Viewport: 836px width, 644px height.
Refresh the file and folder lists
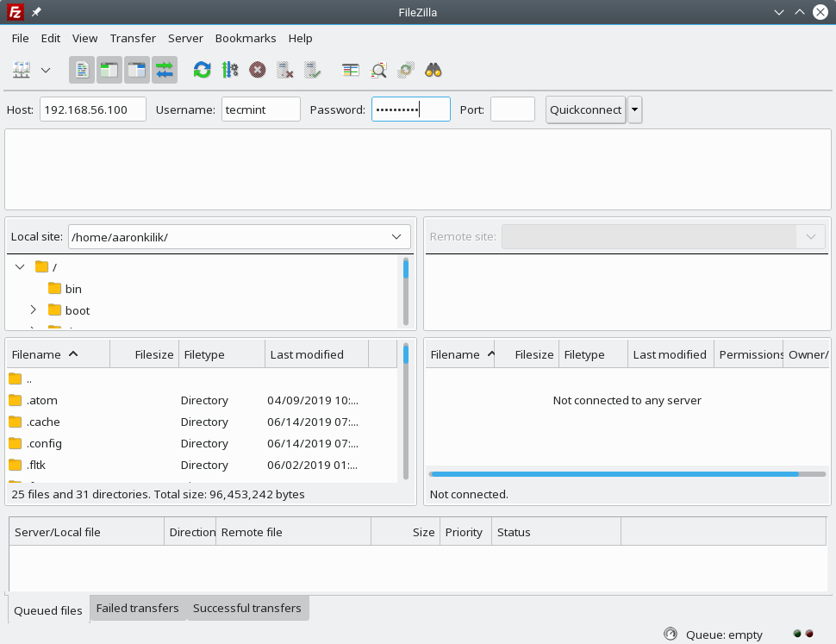pos(202,70)
